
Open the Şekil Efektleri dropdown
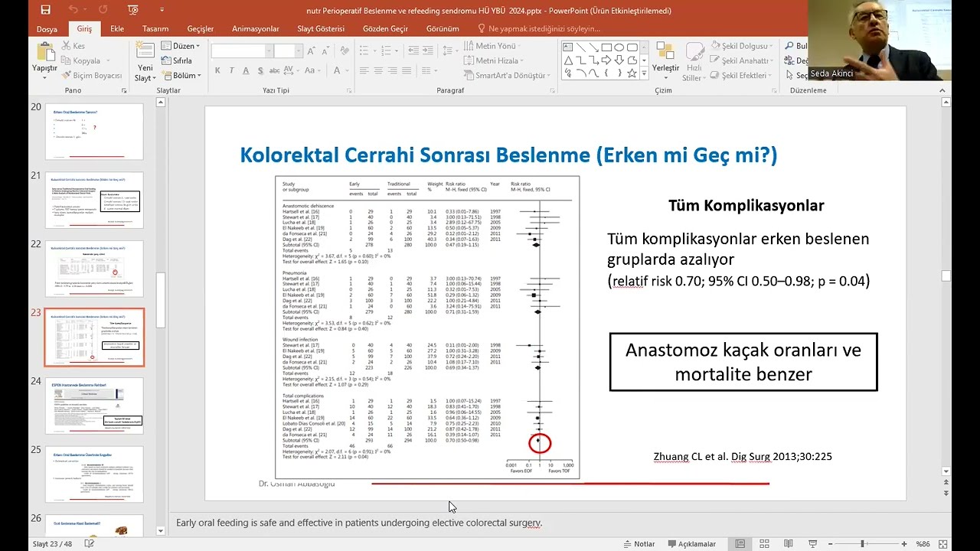tap(740, 75)
